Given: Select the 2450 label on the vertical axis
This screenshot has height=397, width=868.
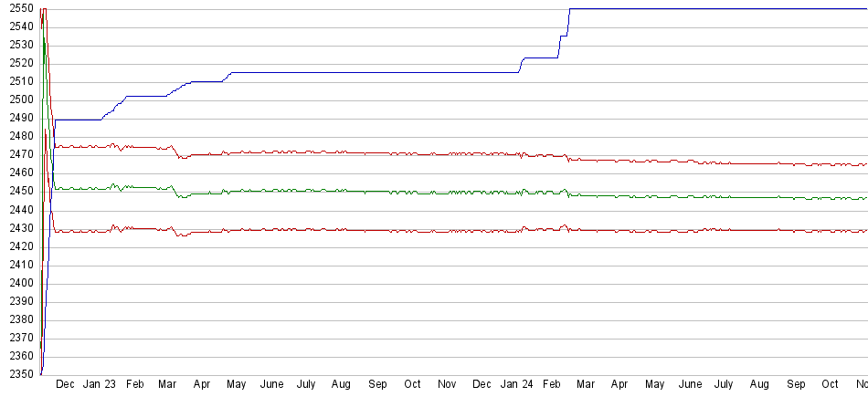Looking at the screenshot, I should (18, 192).
